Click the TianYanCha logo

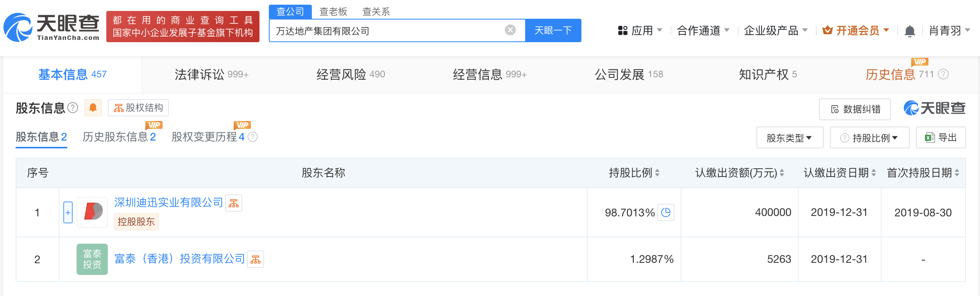pos(52,27)
